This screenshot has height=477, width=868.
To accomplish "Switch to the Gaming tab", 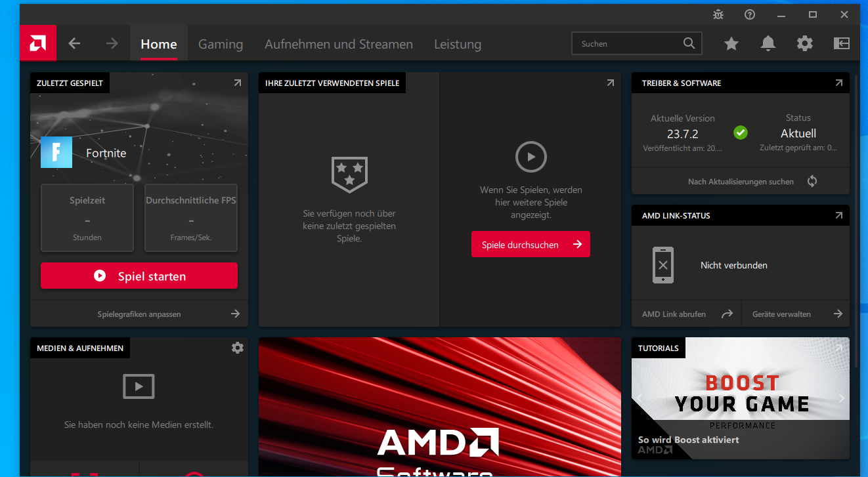I will (221, 44).
